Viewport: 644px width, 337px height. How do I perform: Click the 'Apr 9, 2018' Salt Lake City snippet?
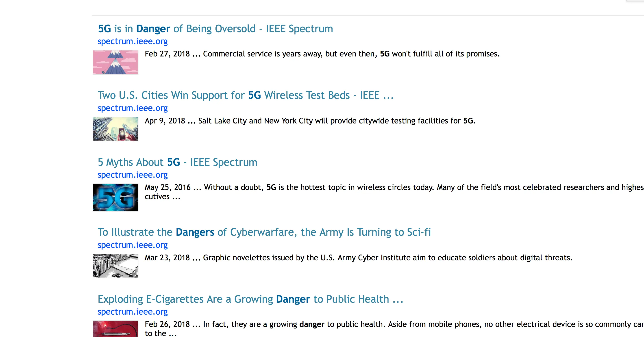(x=310, y=121)
